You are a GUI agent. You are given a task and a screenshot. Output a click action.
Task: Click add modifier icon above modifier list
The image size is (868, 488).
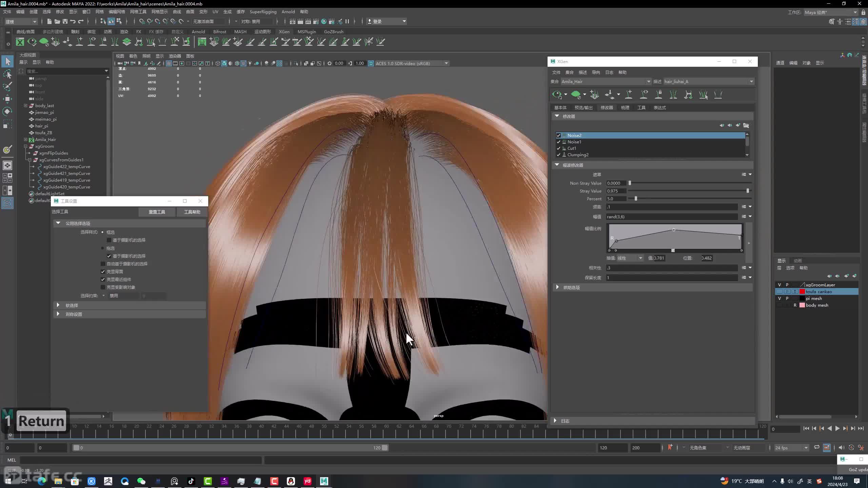pos(738,125)
